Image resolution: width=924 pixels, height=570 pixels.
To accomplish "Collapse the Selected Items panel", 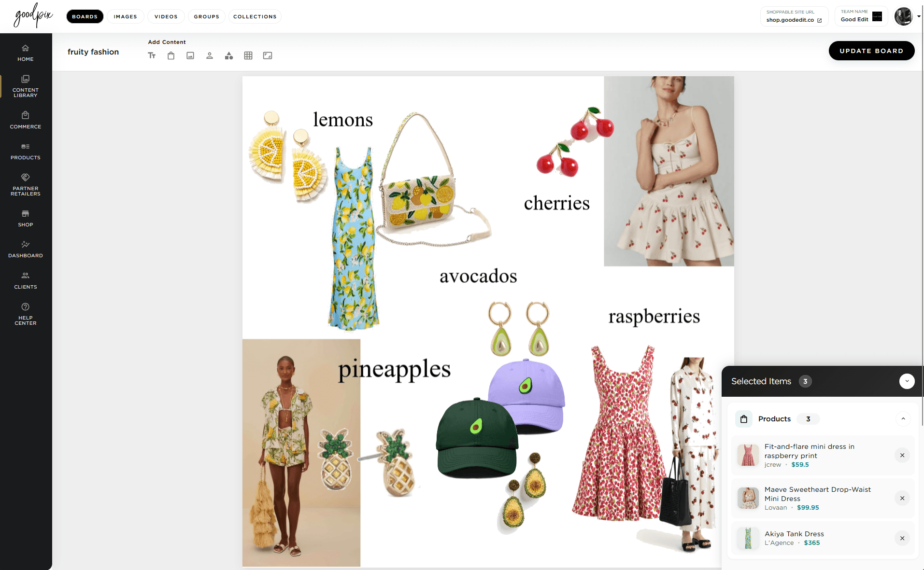I will tap(907, 381).
